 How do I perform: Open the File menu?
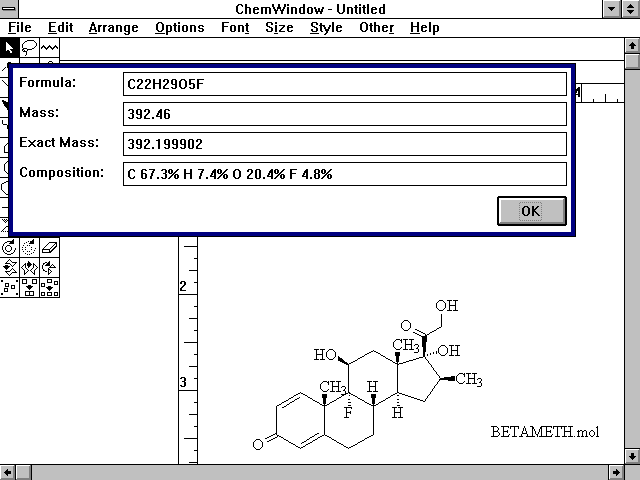point(20,28)
